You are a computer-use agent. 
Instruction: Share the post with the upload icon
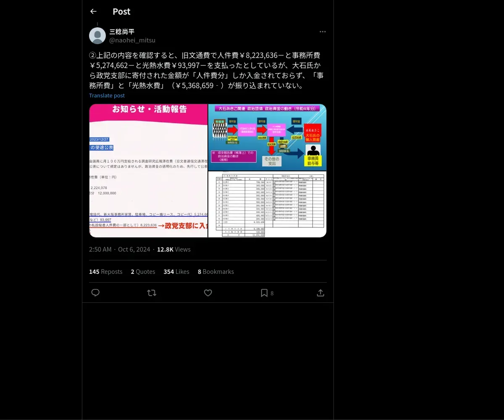pyautogui.click(x=320, y=293)
